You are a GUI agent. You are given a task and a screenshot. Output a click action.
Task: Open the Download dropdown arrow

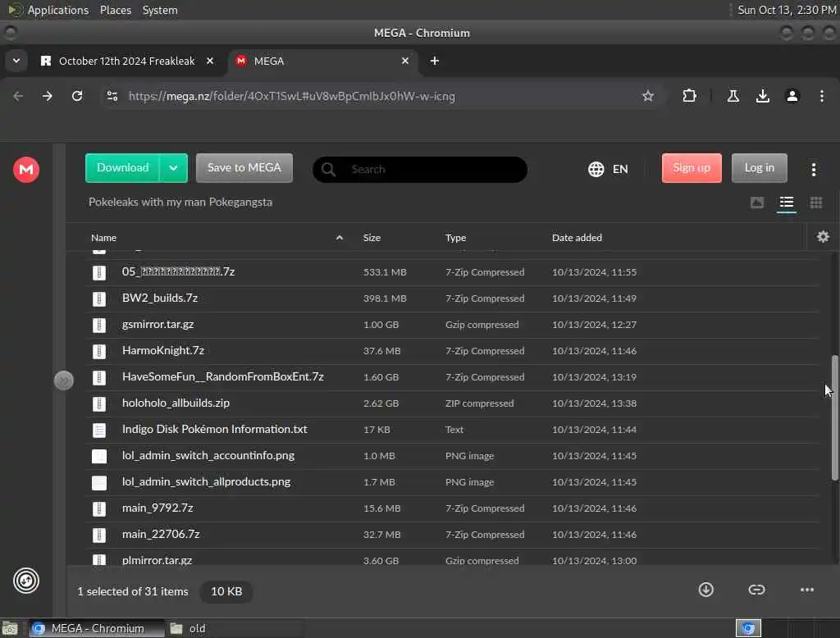[x=173, y=168]
